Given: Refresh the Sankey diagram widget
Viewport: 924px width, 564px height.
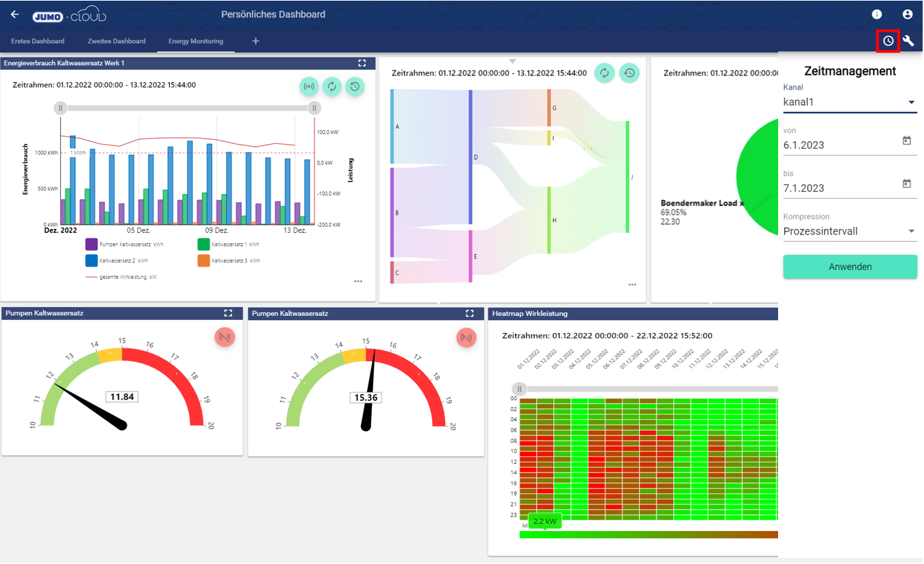Looking at the screenshot, I should (x=604, y=73).
